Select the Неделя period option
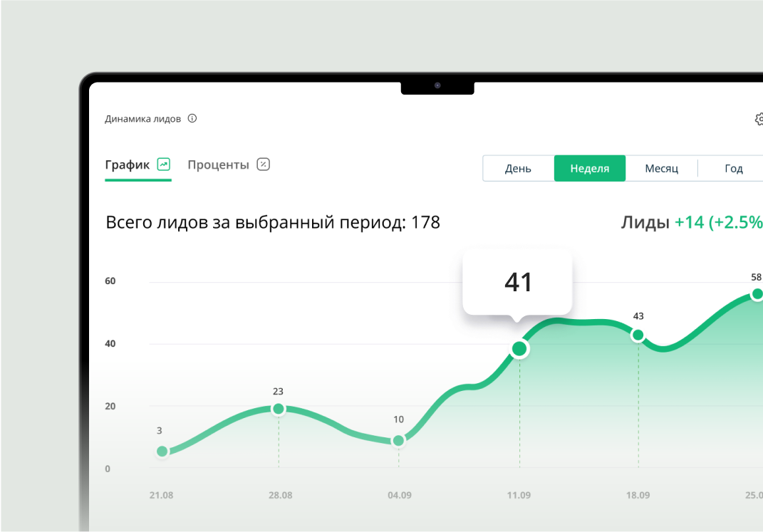763x532 pixels. click(590, 169)
